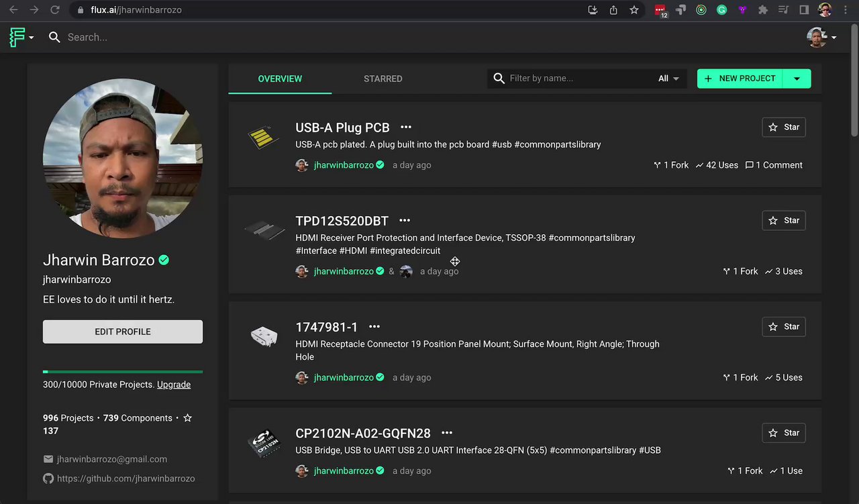Screen dimensions: 859x504
Task: Click the GitHub icon in sidebar
Action: pos(48,478)
